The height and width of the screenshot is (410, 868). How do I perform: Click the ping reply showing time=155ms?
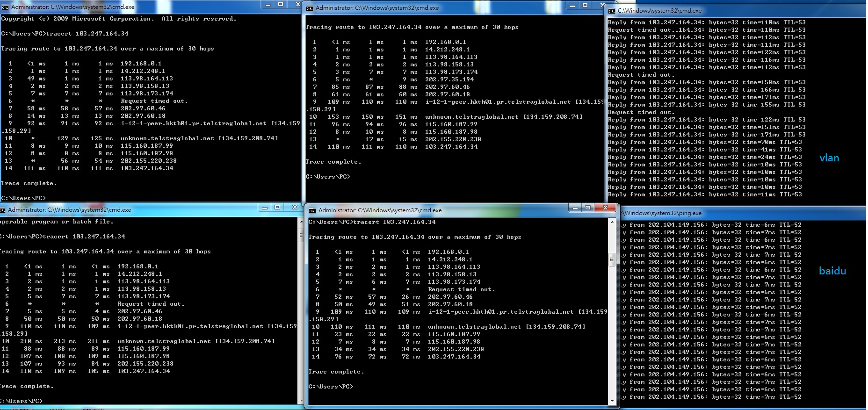coord(707,105)
